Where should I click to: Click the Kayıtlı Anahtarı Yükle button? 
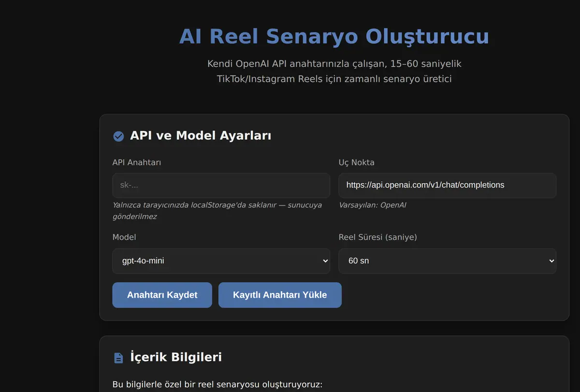(280, 295)
